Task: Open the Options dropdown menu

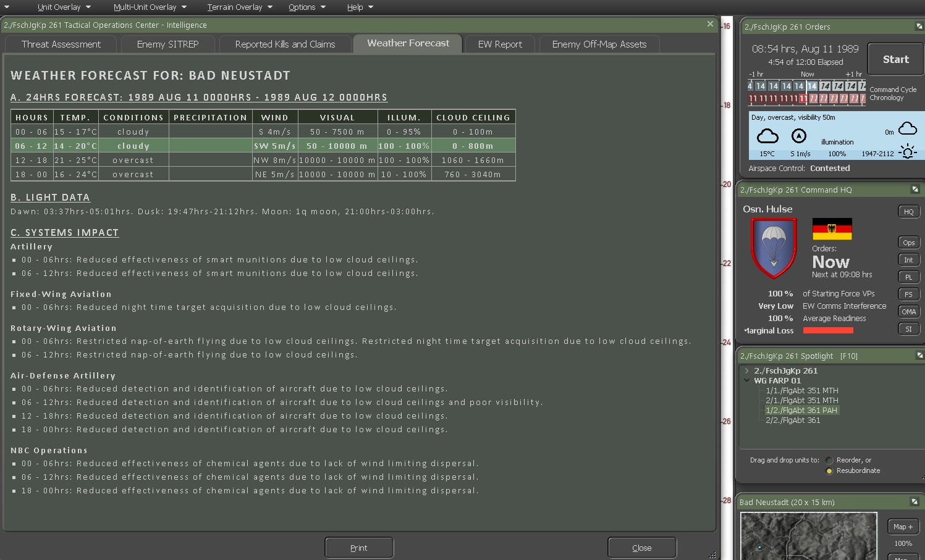Action: 307,7
